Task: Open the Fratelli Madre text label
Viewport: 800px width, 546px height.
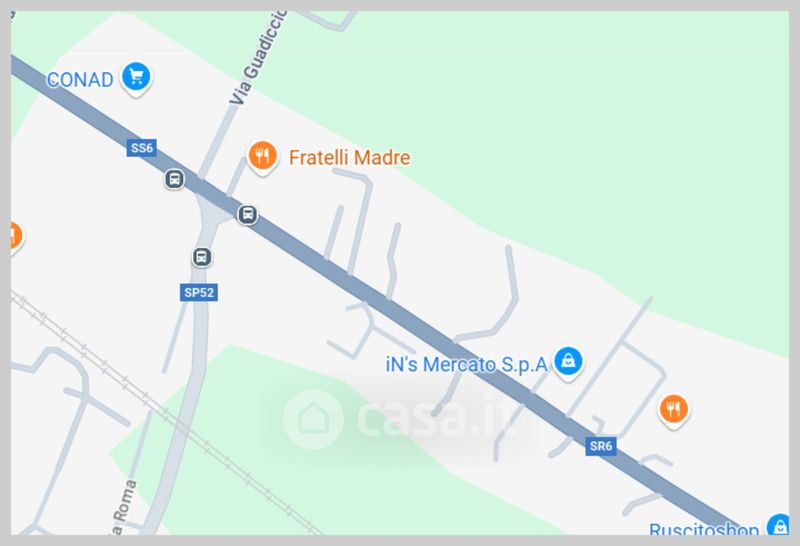Action: tap(349, 157)
